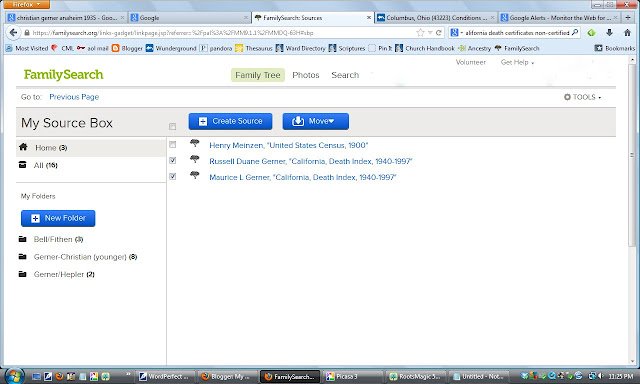
Task: Open the Firefox application menu button
Action: point(27,4)
